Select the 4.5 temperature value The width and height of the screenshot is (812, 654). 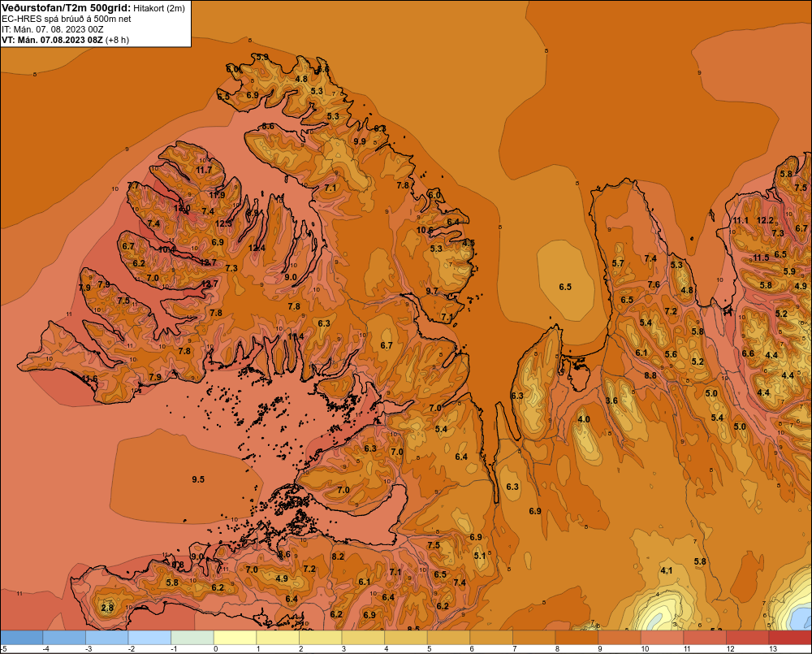coord(469,243)
